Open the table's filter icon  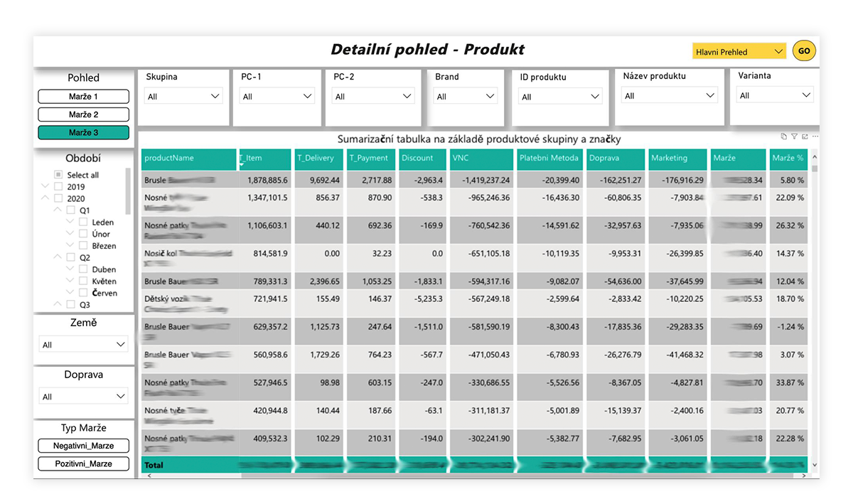(x=794, y=136)
